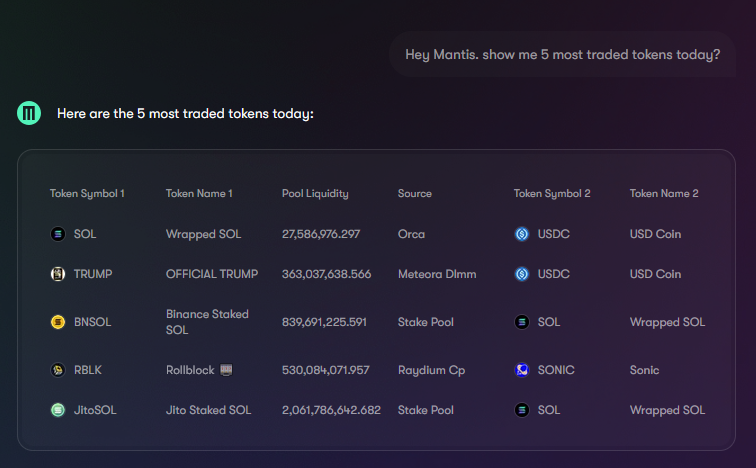Click the liquidity value 2,061,786,642.682
756x468 pixels.
(331, 410)
